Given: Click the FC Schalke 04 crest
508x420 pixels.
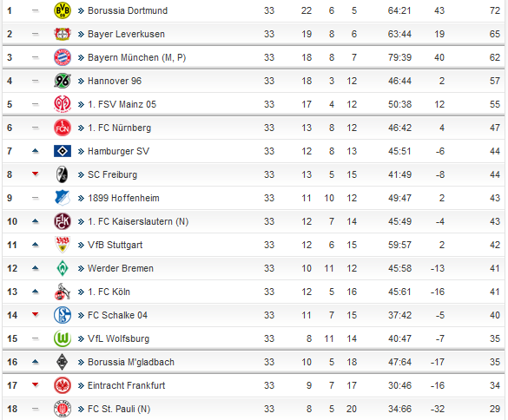Looking at the screenshot, I should [x=63, y=315].
